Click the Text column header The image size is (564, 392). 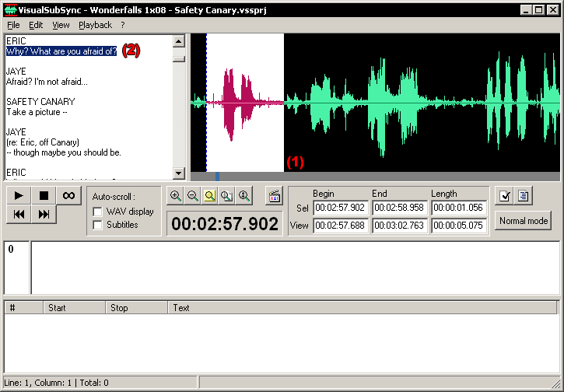(363, 308)
